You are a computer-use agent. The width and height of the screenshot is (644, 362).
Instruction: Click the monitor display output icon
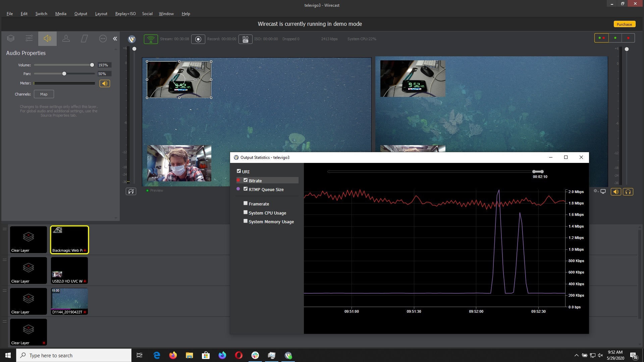[603, 191]
